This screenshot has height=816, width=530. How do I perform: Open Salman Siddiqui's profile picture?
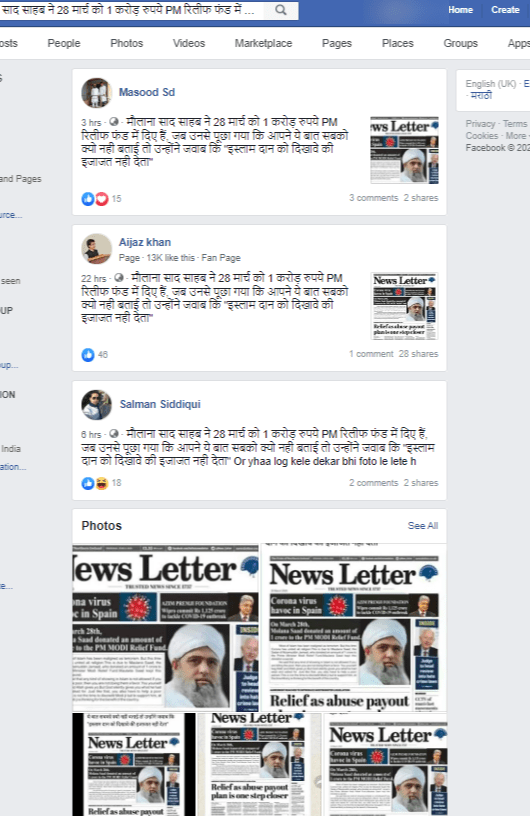point(96,404)
